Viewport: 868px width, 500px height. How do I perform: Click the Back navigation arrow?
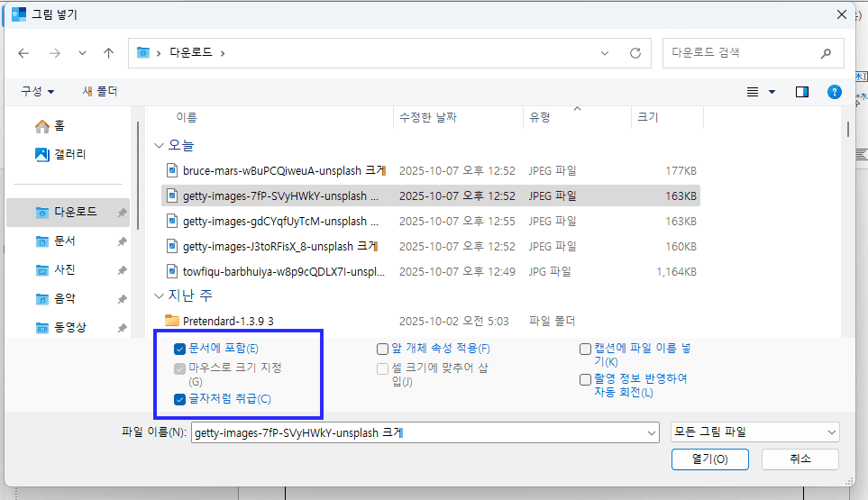point(23,53)
